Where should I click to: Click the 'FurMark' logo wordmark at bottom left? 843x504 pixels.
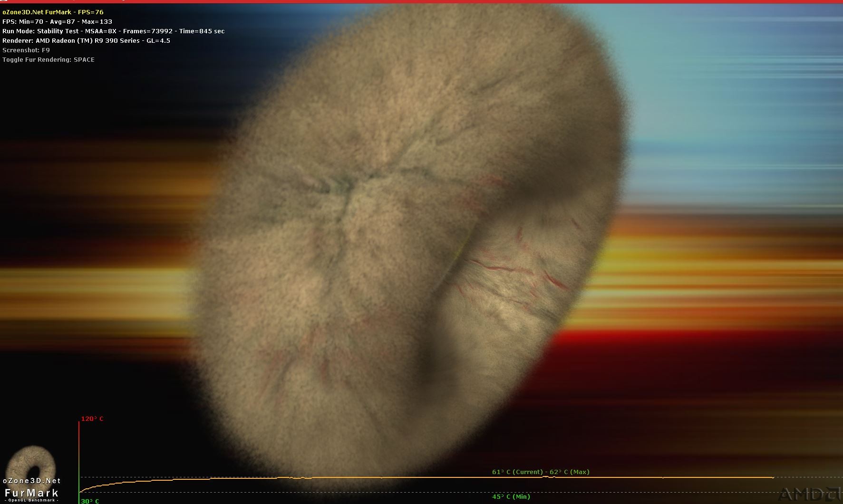(x=32, y=493)
